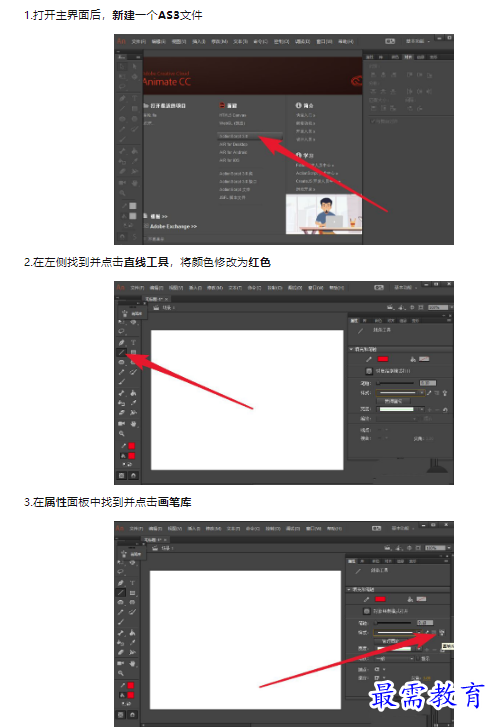This screenshot has width=493, height=727.
Task: Toggle snap to objects in step 2 toolbar bottom
Action: [134, 475]
